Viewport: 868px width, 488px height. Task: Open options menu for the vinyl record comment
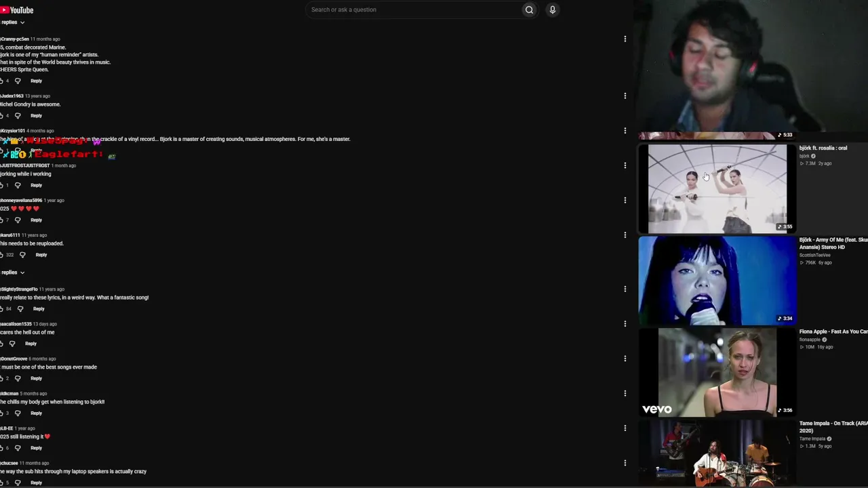pos(625,131)
